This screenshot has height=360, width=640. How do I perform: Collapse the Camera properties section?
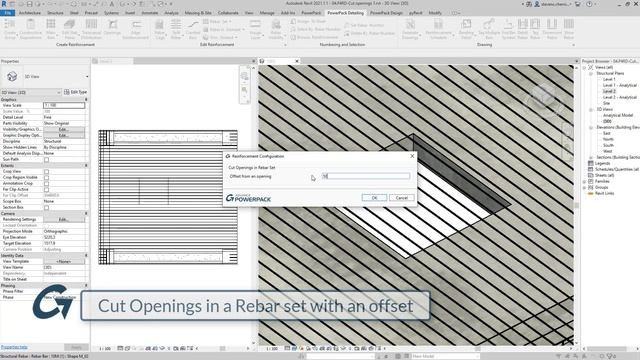coord(86,213)
